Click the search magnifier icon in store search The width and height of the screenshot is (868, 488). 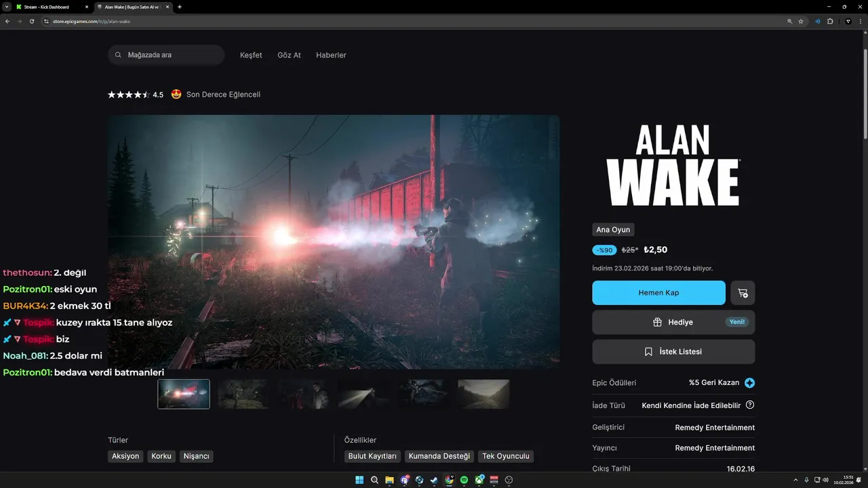(119, 55)
